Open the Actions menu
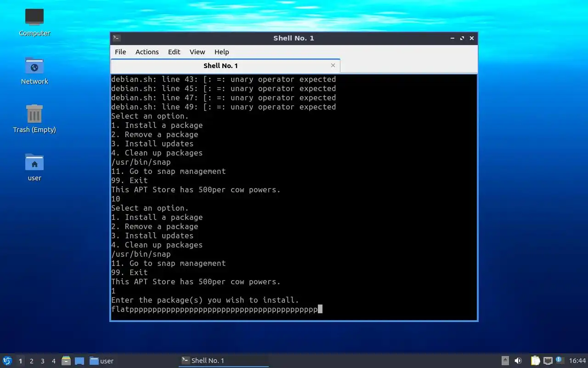Viewport: 588px width, 368px height. pos(147,52)
